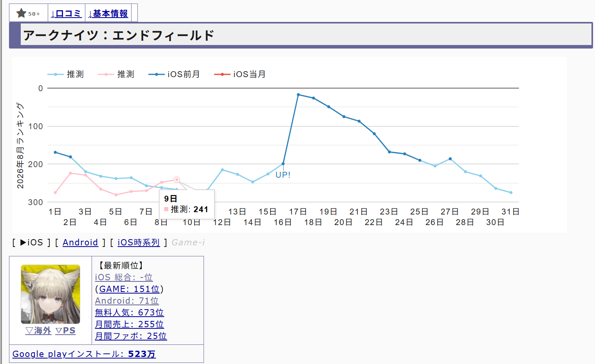The width and height of the screenshot is (595, 364).
Task: Open the 海外 overseas version link
Action: point(38,331)
